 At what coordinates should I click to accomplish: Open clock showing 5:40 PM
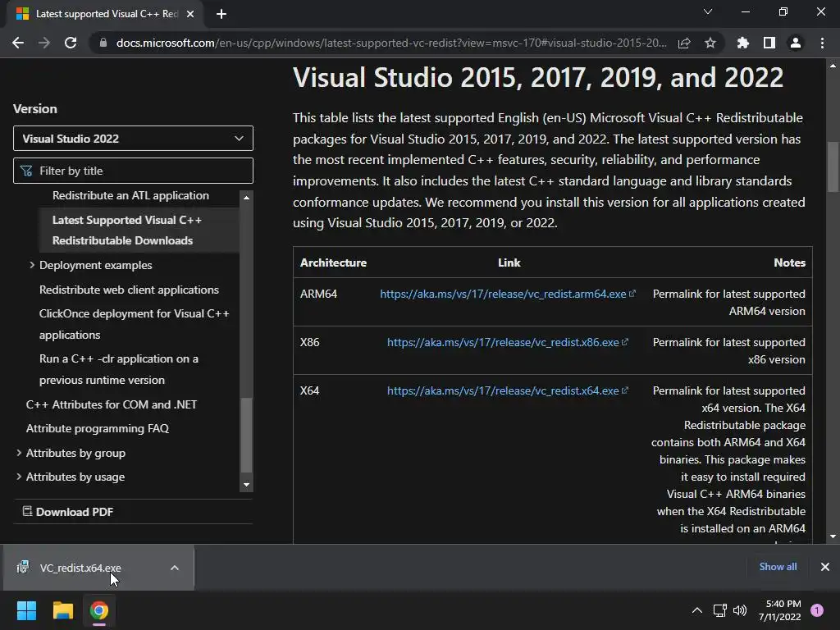pyautogui.click(x=779, y=610)
